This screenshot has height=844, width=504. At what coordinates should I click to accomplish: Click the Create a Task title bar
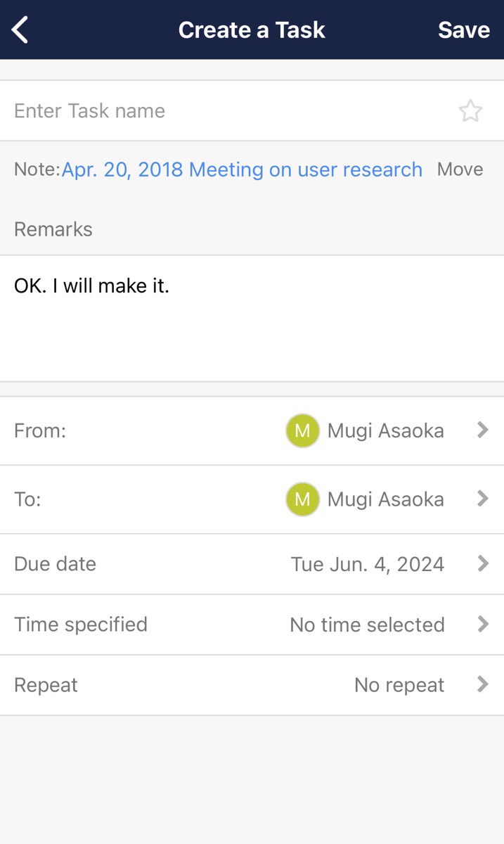pos(252,30)
